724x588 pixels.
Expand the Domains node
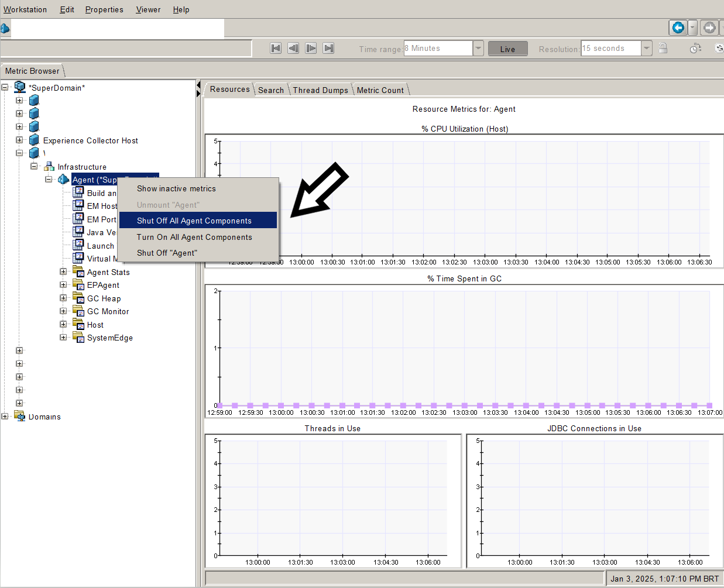coord(5,417)
